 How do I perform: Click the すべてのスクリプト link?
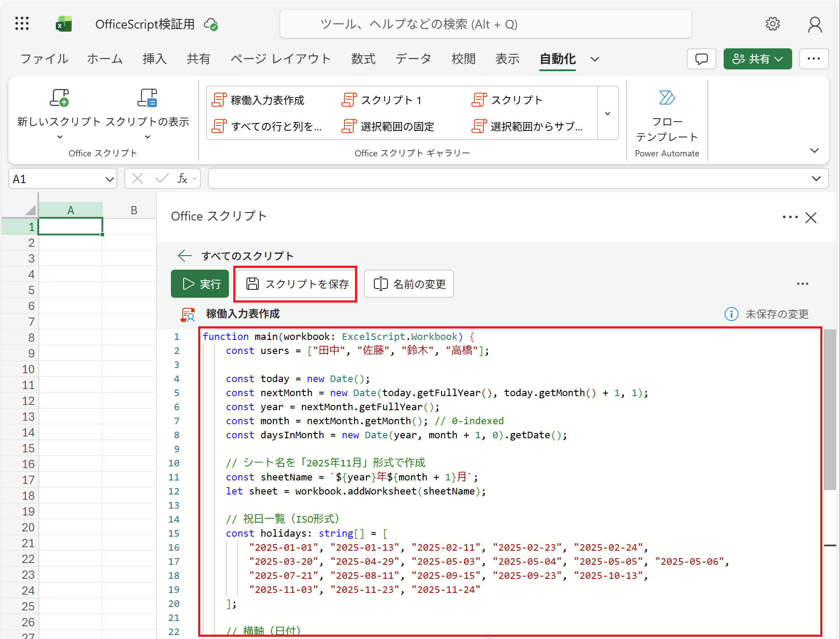247,256
